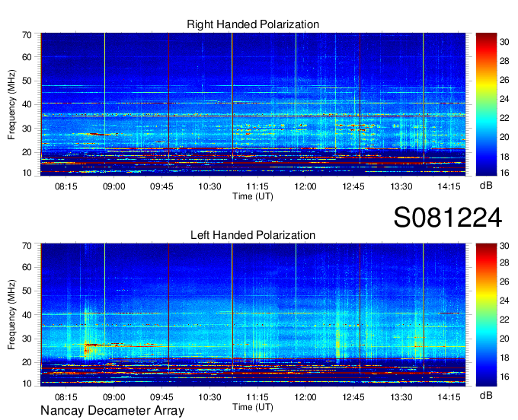
Task: Click 12:00 time tick under right-handed plot
Action: pyautogui.click(x=305, y=186)
